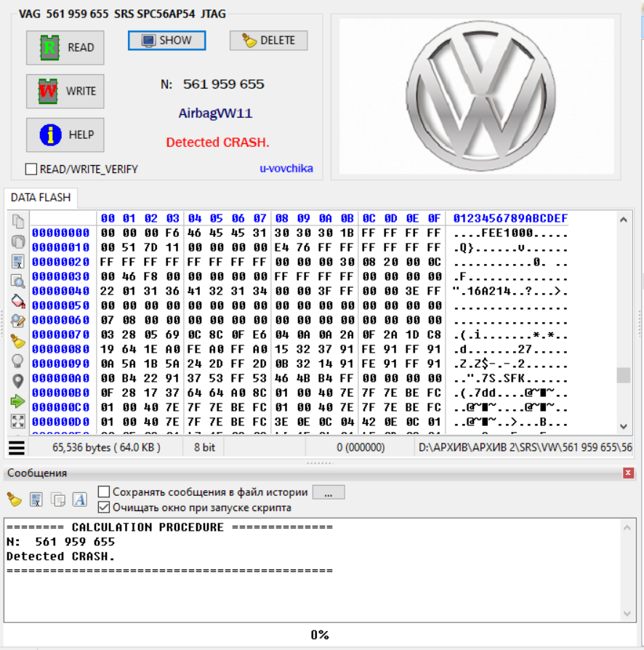Click address row 00000040 in the hex view
The image size is (644, 650).
[x=61, y=291]
